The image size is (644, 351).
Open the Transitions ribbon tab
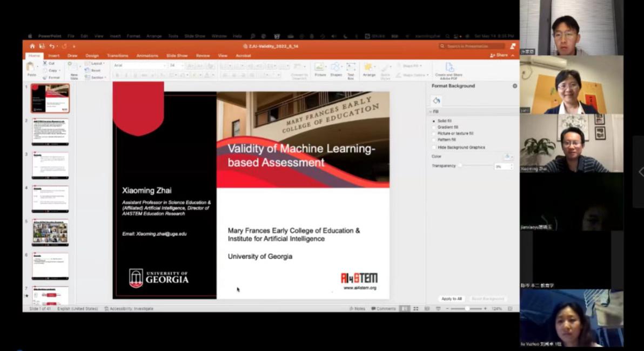coord(117,56)
